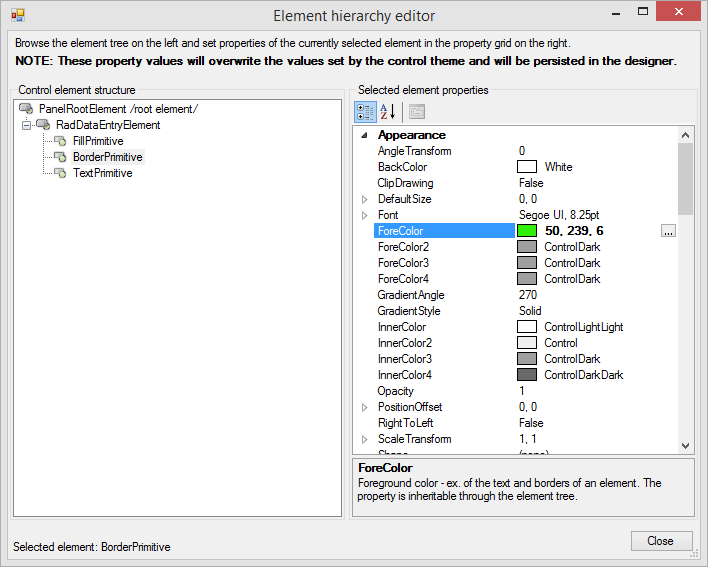The height and width of the screenshot is (567, 708).
Task: Collapse the Appearance category
Action: [x=365, y=135]
